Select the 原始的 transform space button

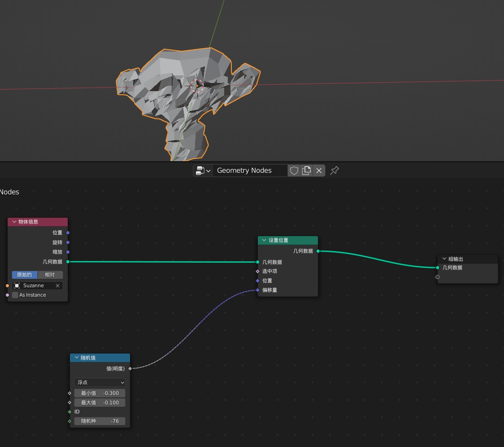point(24,275)
